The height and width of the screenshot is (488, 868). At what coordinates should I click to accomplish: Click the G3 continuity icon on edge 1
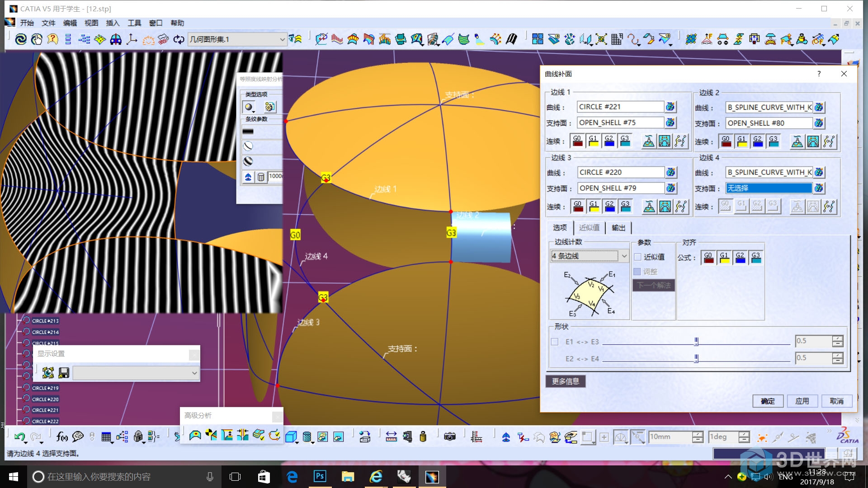tap(625, 141)
